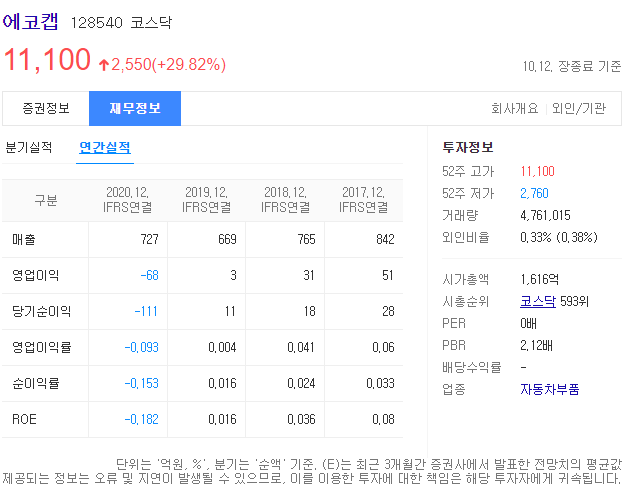This screenshot has width=636, height=495.
Task: Click the 2017 operating profit 51
Action: pyautogui.click(x=388, y=275)
